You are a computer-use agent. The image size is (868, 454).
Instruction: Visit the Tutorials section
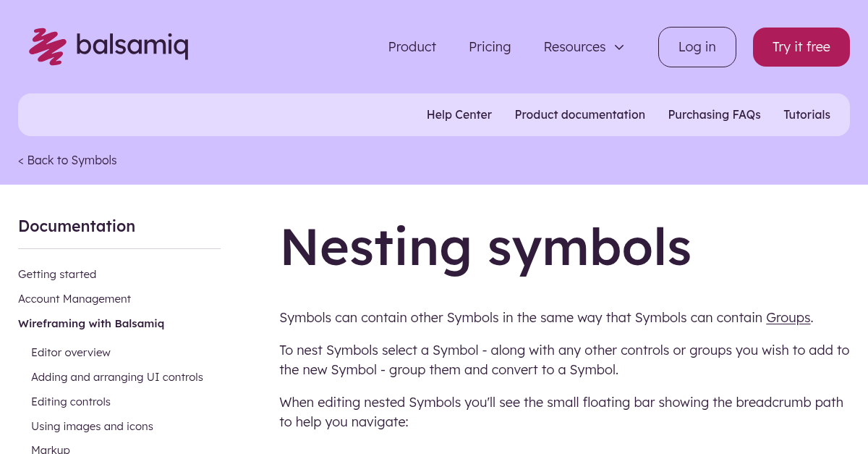click(x=807, y=114)
